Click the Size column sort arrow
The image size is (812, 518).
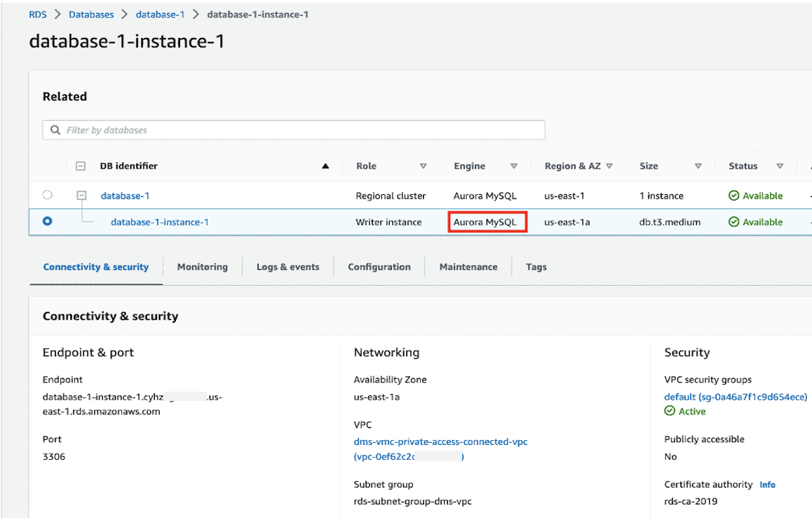(698, 166)
